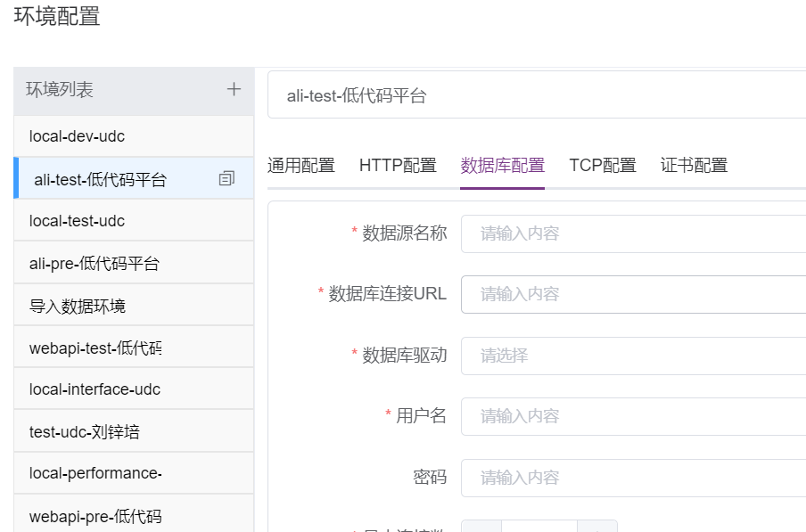Select the 数据库配置 tab
The height and width of the screenshot is (532, 806).
tap(502, 165)
